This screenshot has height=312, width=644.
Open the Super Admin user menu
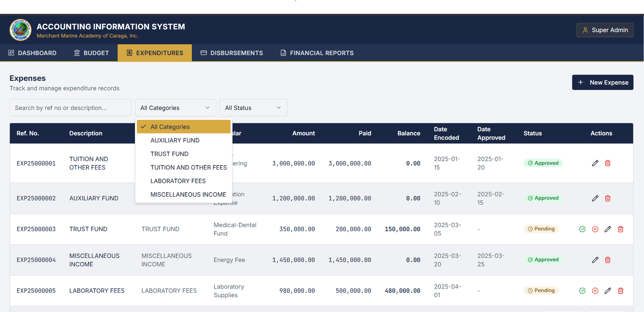[x=605, y=30]
